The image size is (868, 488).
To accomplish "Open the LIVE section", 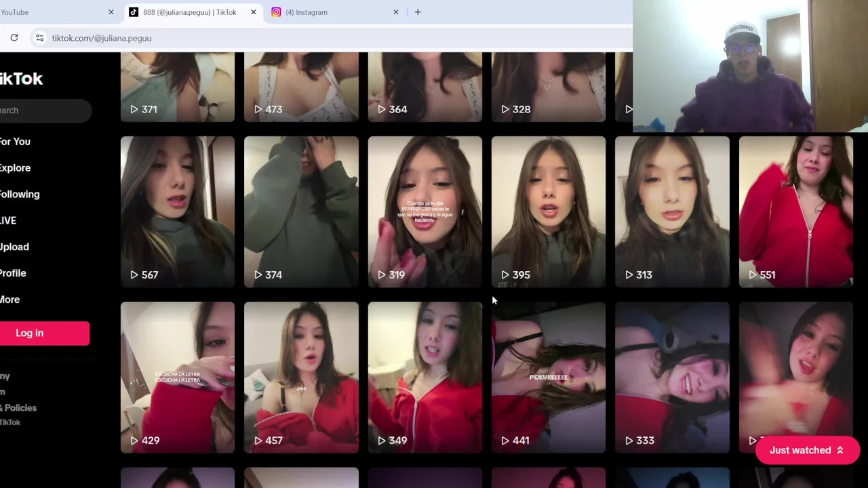I will 8,220.
